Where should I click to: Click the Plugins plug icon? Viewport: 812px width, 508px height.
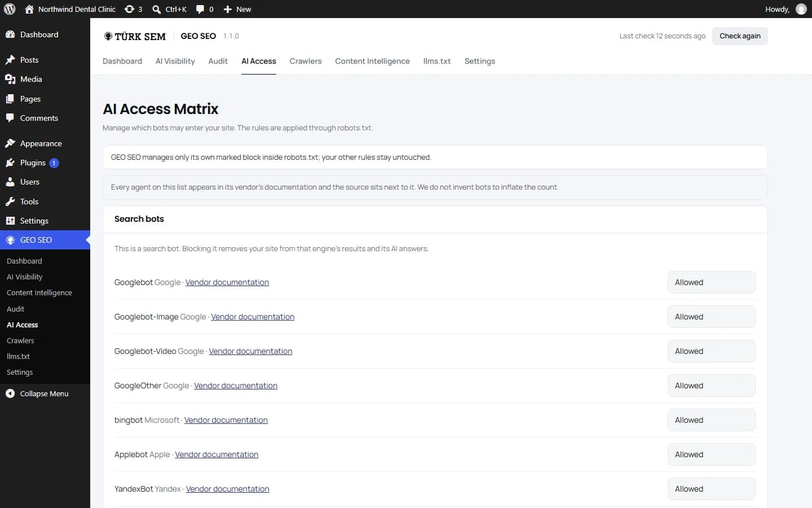(10, 163)
